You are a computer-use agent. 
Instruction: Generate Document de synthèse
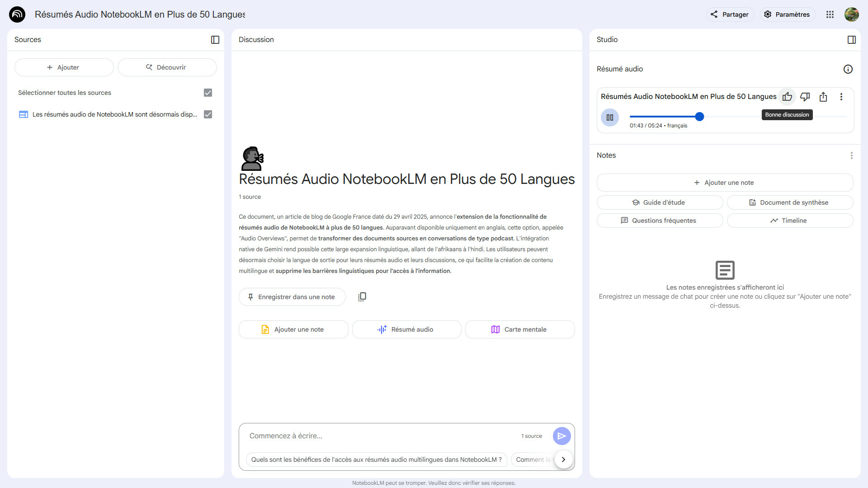[790, 202]
